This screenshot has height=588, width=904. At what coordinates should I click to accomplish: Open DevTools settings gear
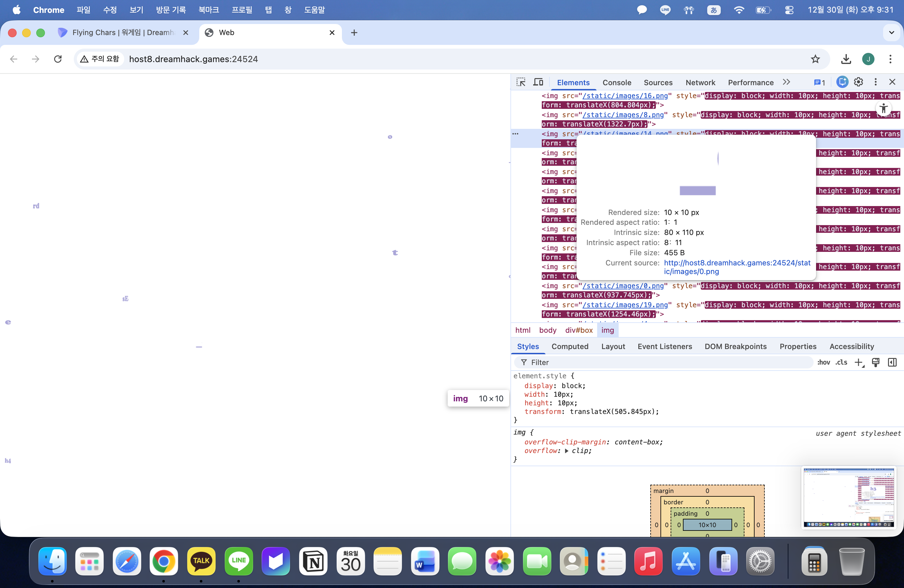[858, 82]
